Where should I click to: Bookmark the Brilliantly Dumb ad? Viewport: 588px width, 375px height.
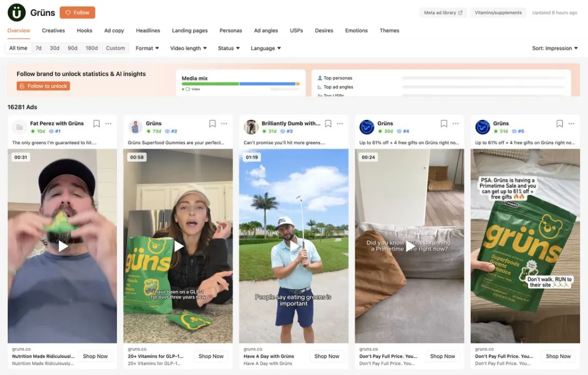(328, 124)
